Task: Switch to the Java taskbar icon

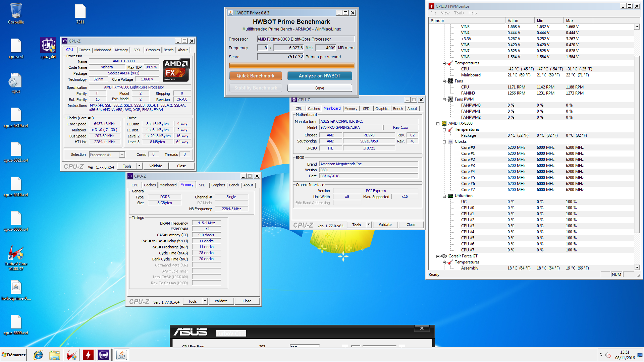Action: [121, 355]
